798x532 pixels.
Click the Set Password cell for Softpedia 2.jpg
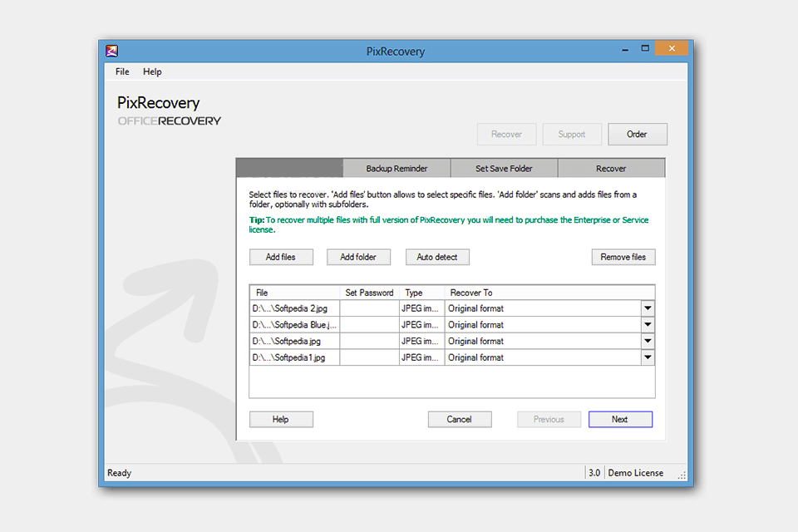coord(369,308)
